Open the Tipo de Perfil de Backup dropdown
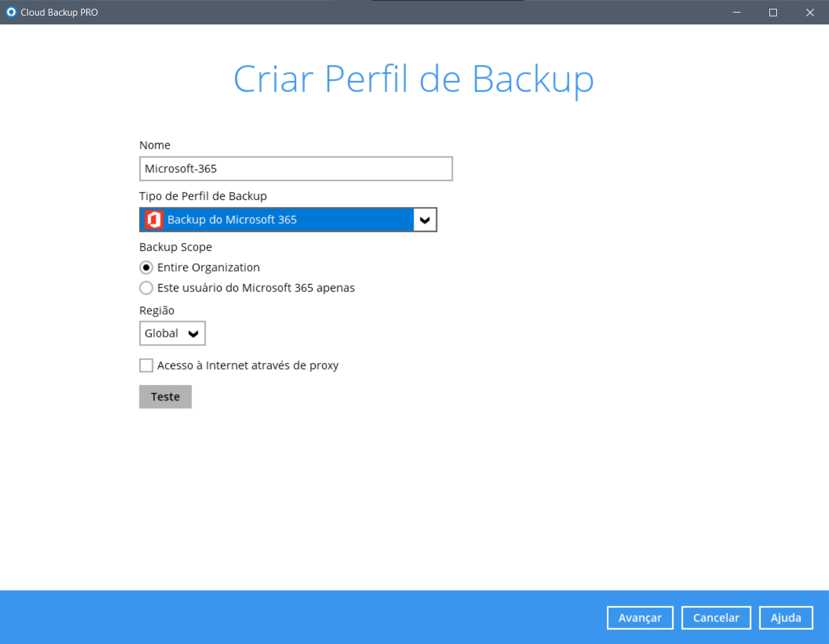 point(288,219)
